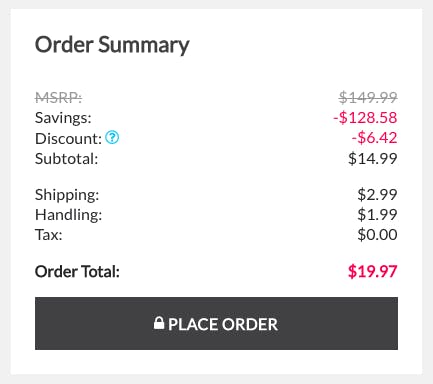Click the $2.99 shipping cost
Image resolution: width=433 pixels, height=384 pixels.
click(x=377, y=194)
